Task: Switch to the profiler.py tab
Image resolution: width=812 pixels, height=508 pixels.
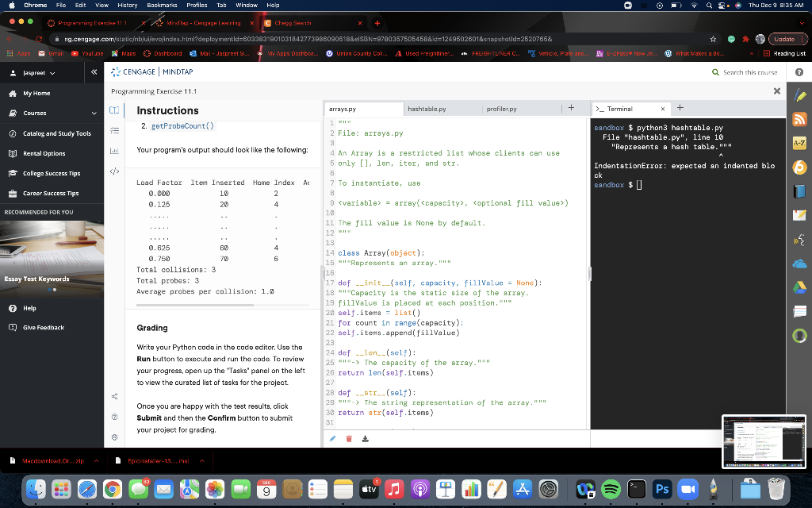Action: pos(501,109)
